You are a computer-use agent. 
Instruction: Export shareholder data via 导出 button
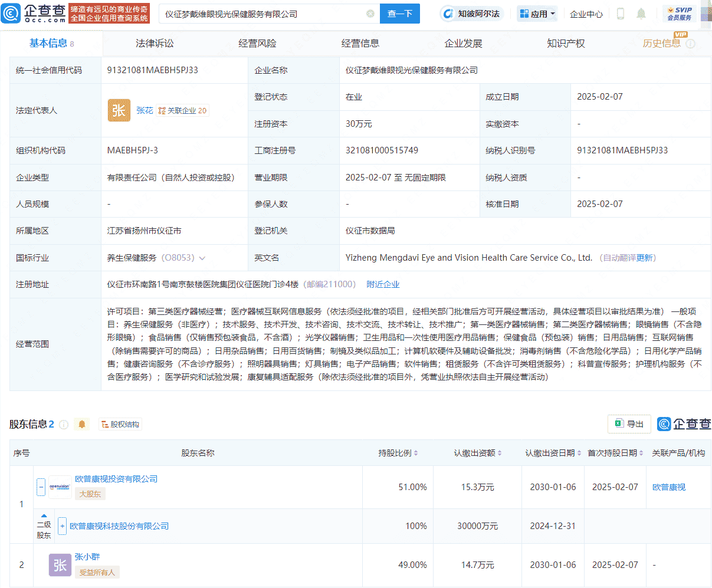629,423
